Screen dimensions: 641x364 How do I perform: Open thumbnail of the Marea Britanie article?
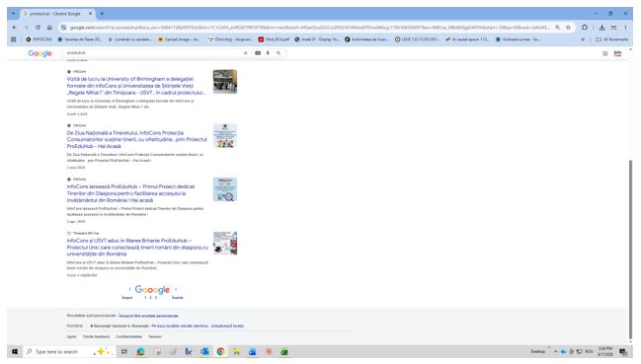point(225,244)
